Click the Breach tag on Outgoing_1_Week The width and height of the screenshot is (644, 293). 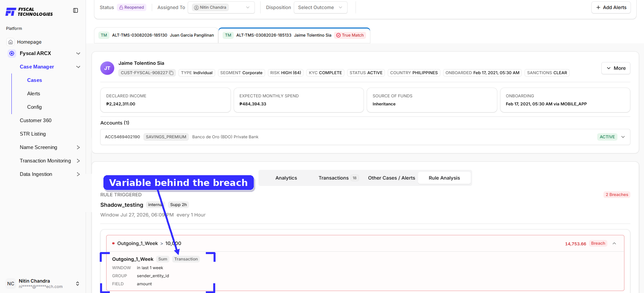(598, 244)
